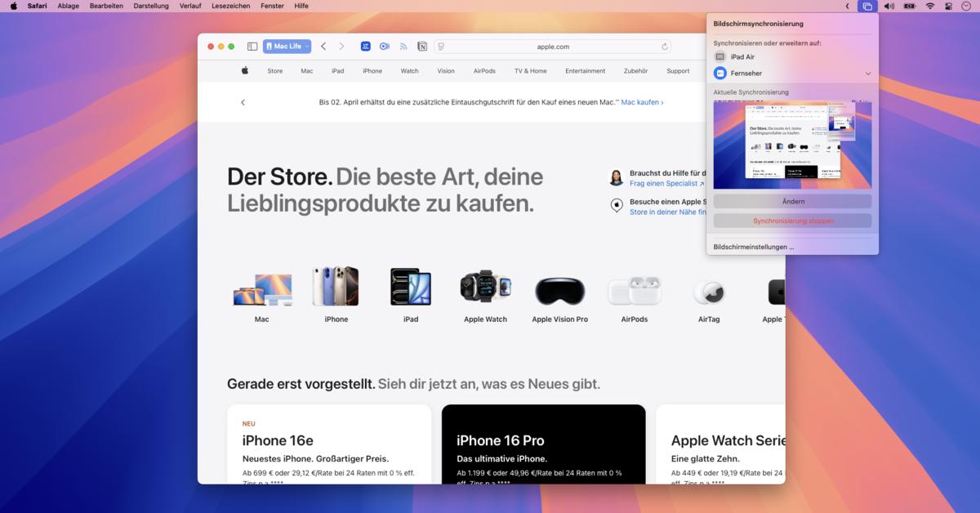Select the iPhone product category image

[336, 287]
